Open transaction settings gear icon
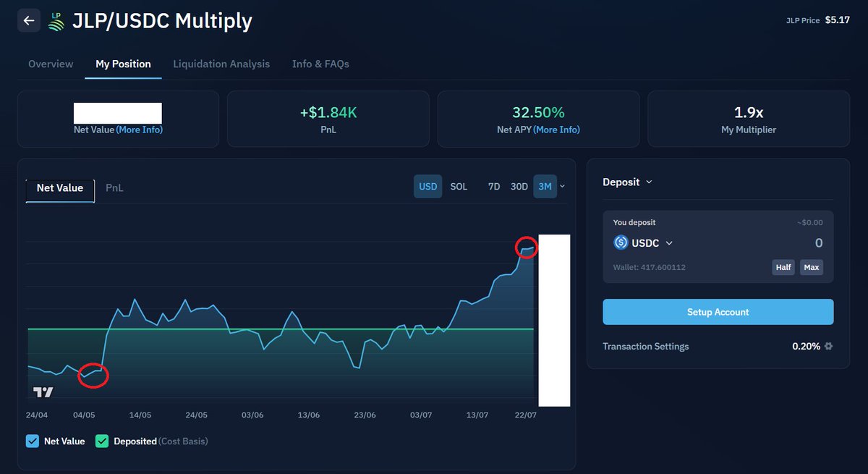Screen dimensions: 868x474 [x=829, y=347]
